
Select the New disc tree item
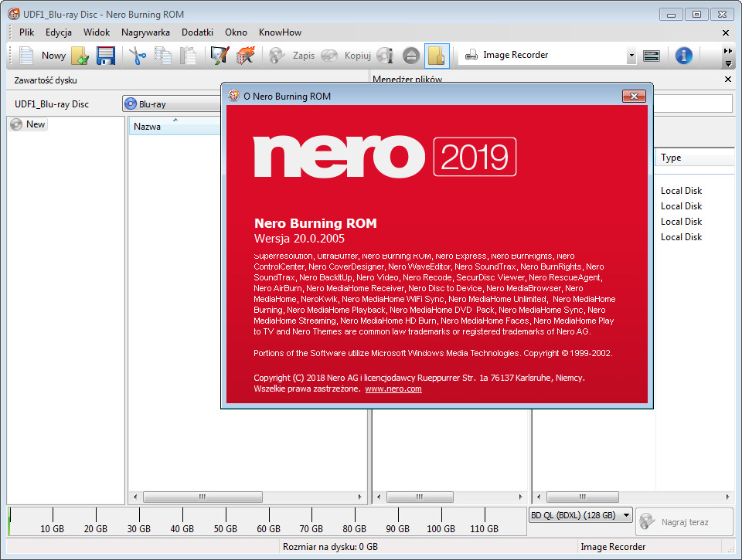(29, 124)
